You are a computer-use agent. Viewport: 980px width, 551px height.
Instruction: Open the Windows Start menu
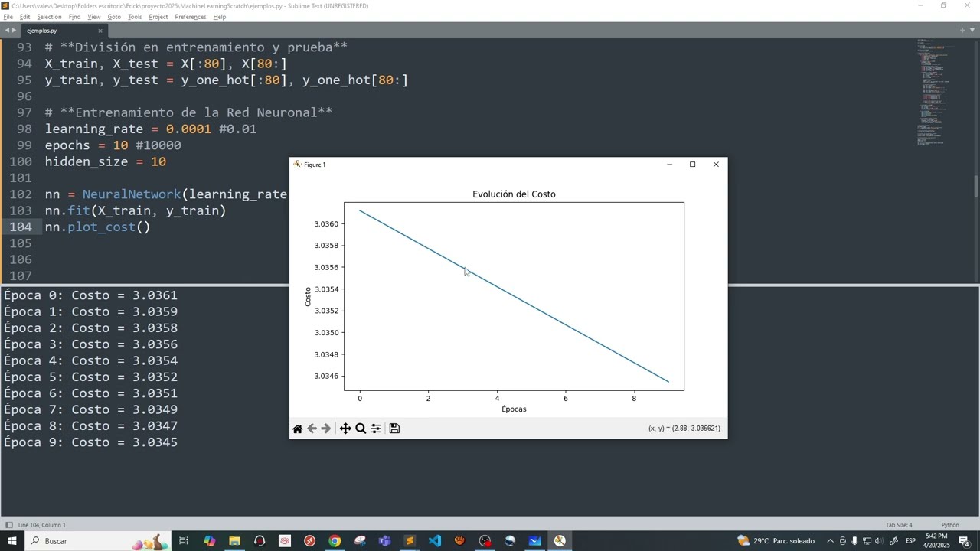pos(13,541)
